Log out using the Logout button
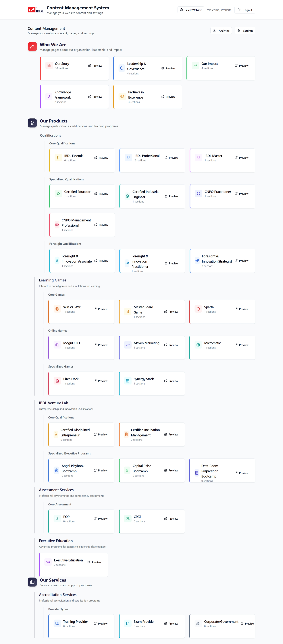 (x=245, y=10)
